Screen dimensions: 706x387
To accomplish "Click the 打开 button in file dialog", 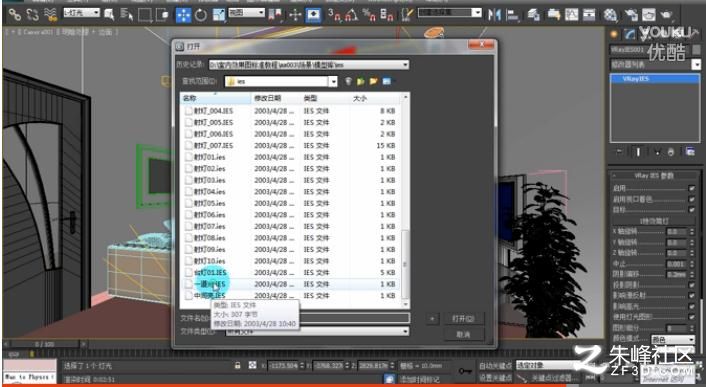I will click(x=463, y=319).
